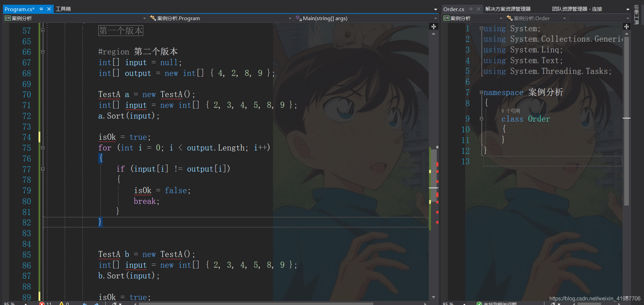This screenshot has width=644, height=305.
Task: Open the 案例分析.Order type dropdown
Action: (536, 18)
